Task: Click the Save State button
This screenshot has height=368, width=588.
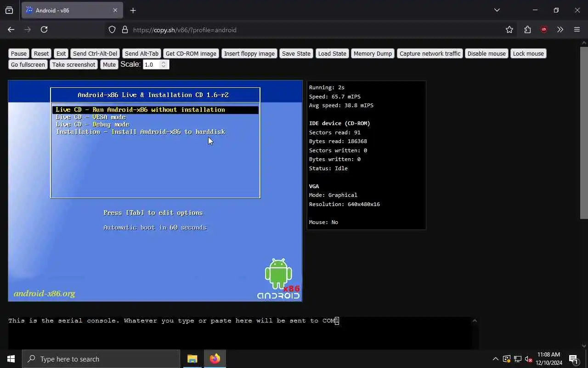Action: 296,53
